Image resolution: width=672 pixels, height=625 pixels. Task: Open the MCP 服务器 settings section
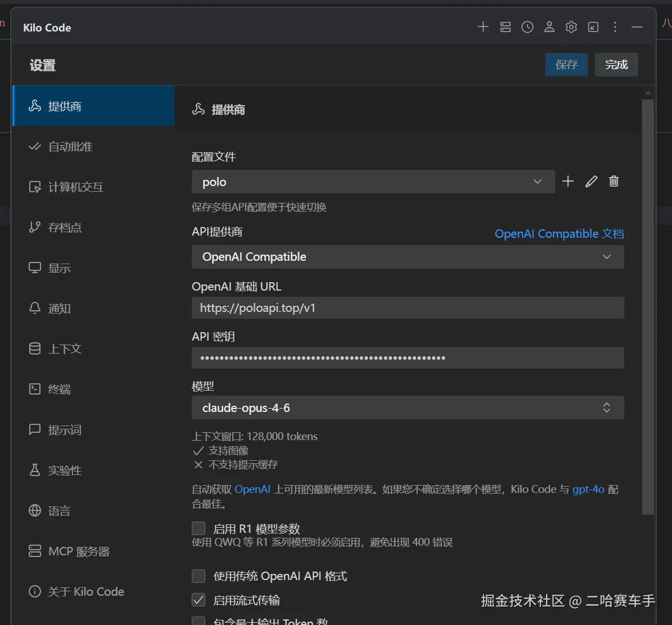click(93, 551)
